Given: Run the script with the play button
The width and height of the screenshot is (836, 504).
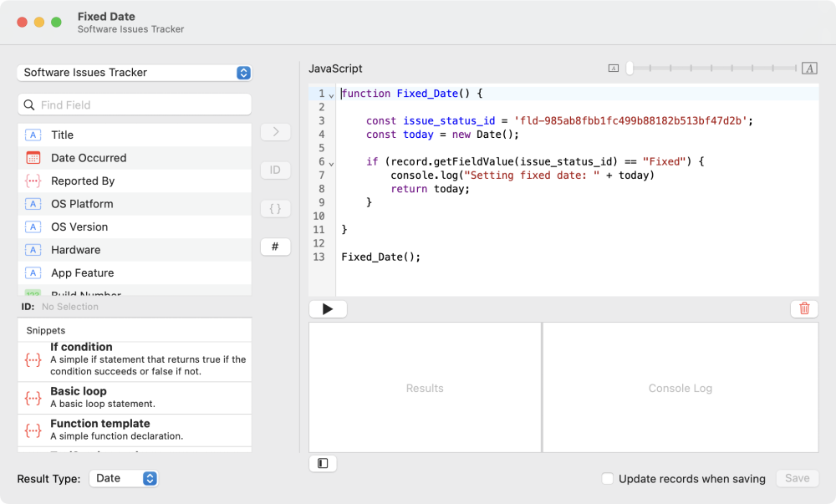Looking at the screenshot, I should [328, 308].
